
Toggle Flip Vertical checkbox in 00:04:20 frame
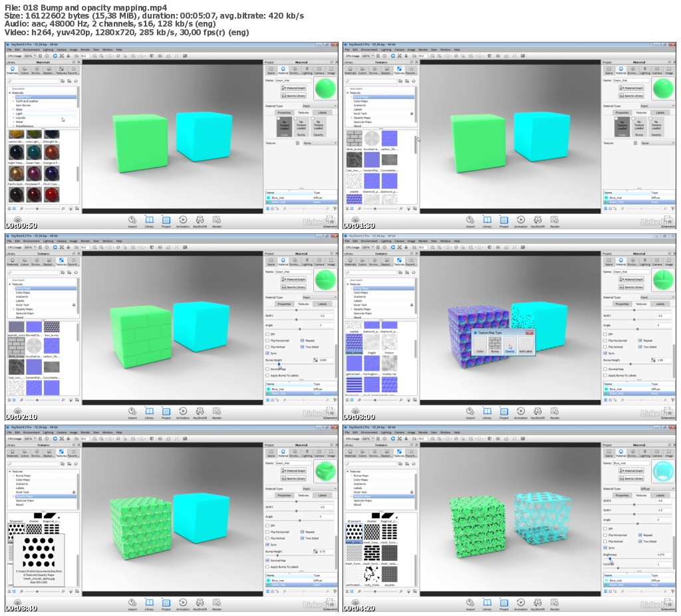tap(605, 542)
